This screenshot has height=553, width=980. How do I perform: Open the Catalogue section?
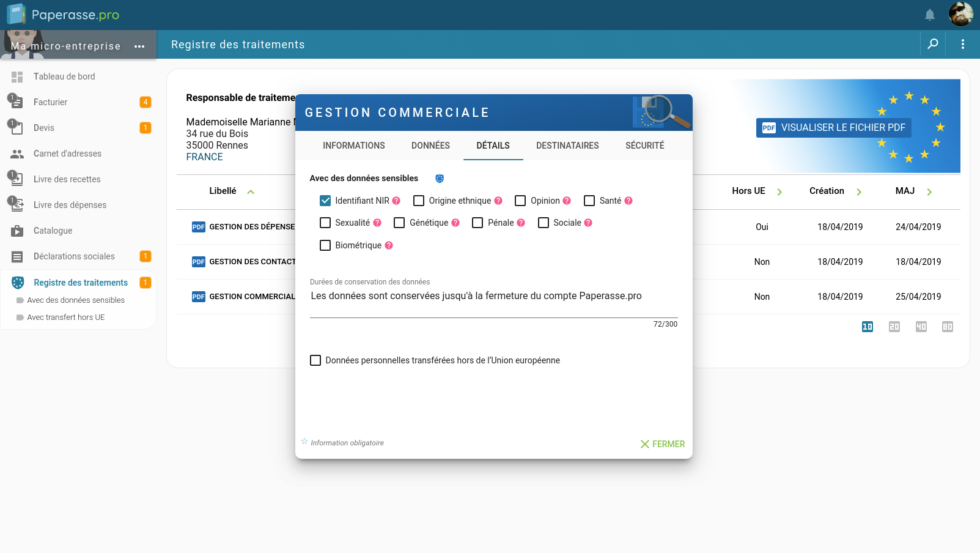(x=53, y=231)
